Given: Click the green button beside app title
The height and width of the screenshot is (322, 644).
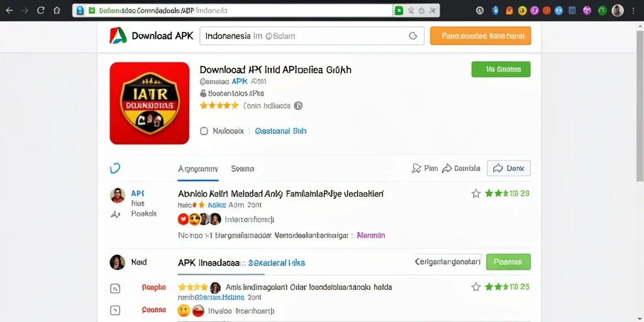Looking at the screenshot, I should (x=501, y=69).
